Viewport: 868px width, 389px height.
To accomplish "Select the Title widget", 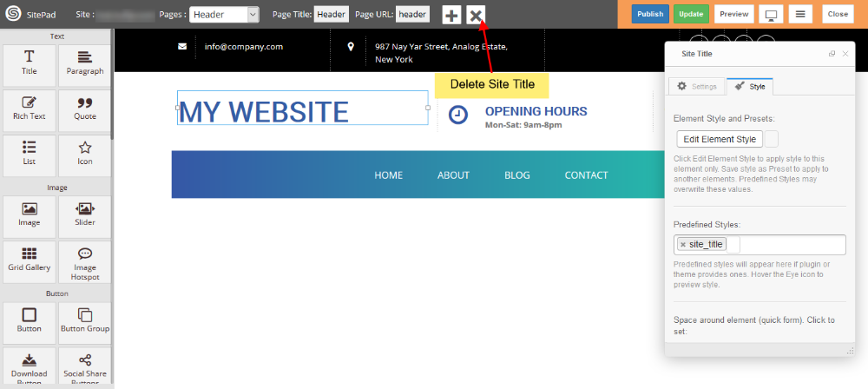I will point(29,63).
